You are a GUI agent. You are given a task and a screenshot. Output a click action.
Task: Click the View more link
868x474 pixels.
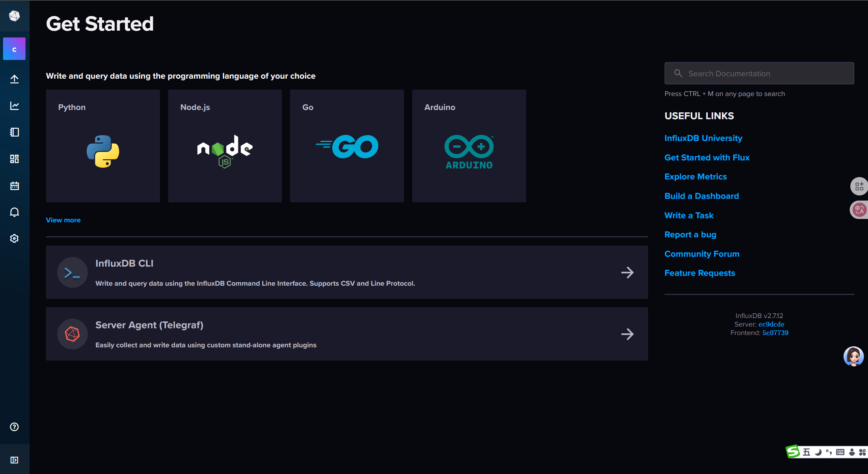pyautogui.click(x=63, y=220)
